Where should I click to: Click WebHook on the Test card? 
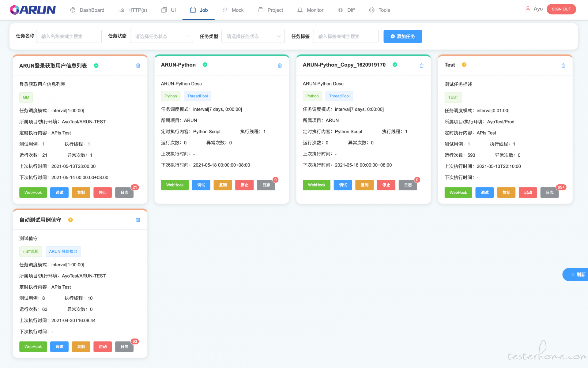[458, 193]
